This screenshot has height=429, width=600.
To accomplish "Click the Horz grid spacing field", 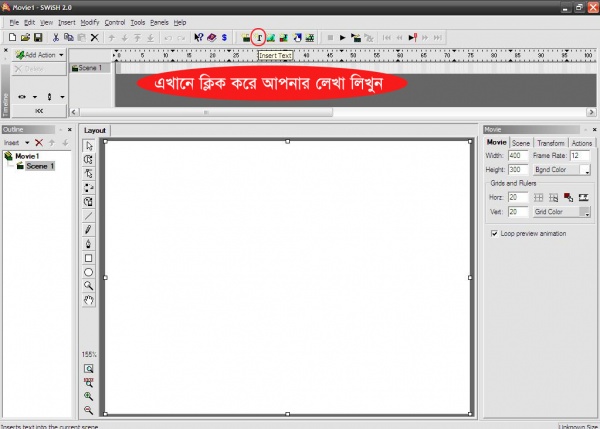I will pyautogui.click(x=518, y=197).
